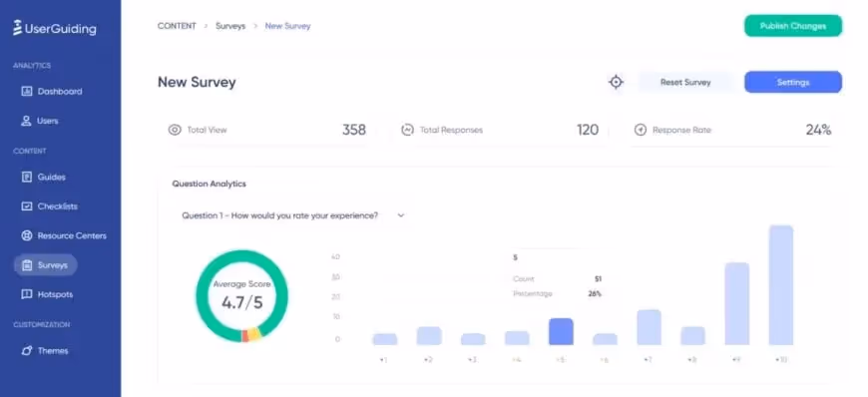Click the Surveys clipboard icon
Screen dimensions: 868x397
(x=27, y=265)
